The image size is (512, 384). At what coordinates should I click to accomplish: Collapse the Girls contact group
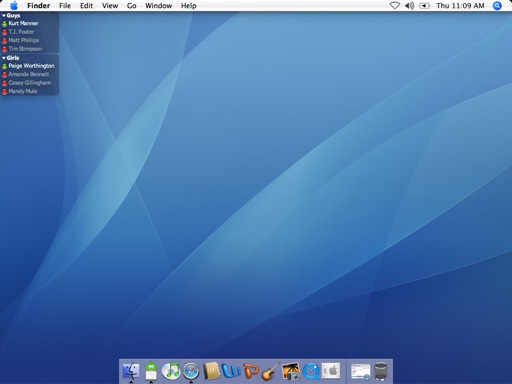(x=4, y=58)
